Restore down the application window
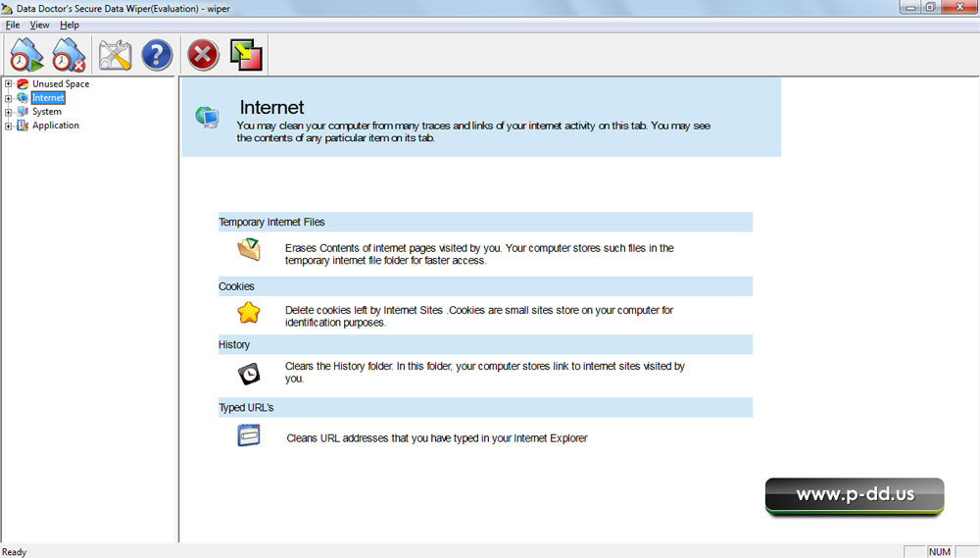 931,8
